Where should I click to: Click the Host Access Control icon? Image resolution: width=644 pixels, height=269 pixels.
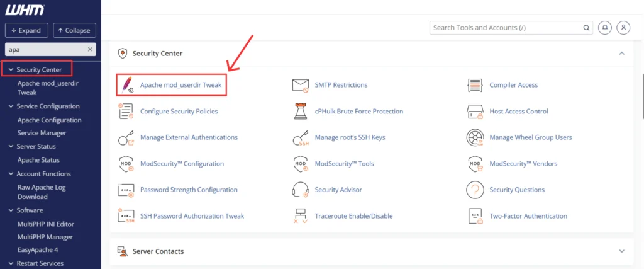(x=475, y=112)
